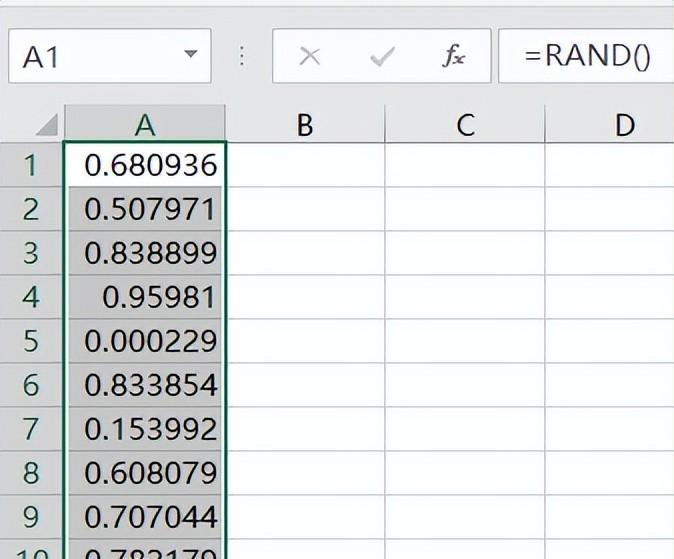Image resolution: width=674 pixels, height=559 pixels.
Task: Click cell containing 0.153992
Action: click(x=145, y=429)
